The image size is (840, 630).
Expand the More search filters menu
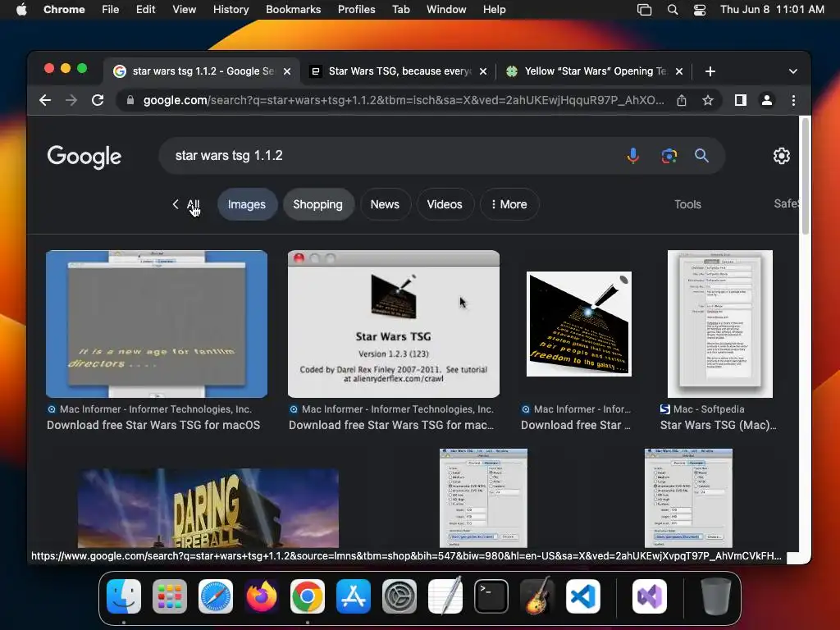(x=509, y=204)
